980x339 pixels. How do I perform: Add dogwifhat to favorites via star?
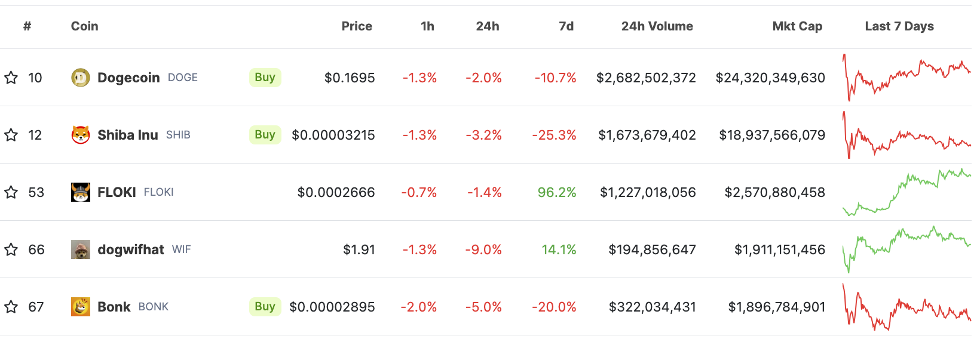pos(11,249)
